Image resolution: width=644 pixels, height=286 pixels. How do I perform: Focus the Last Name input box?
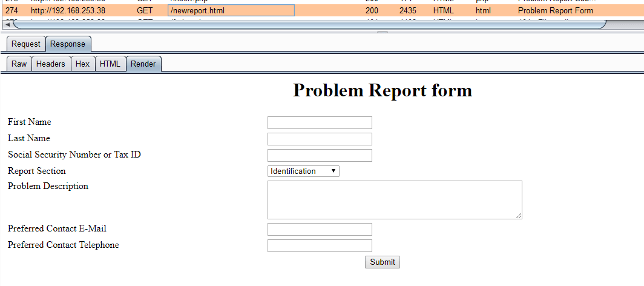click(x=320, y=139)
